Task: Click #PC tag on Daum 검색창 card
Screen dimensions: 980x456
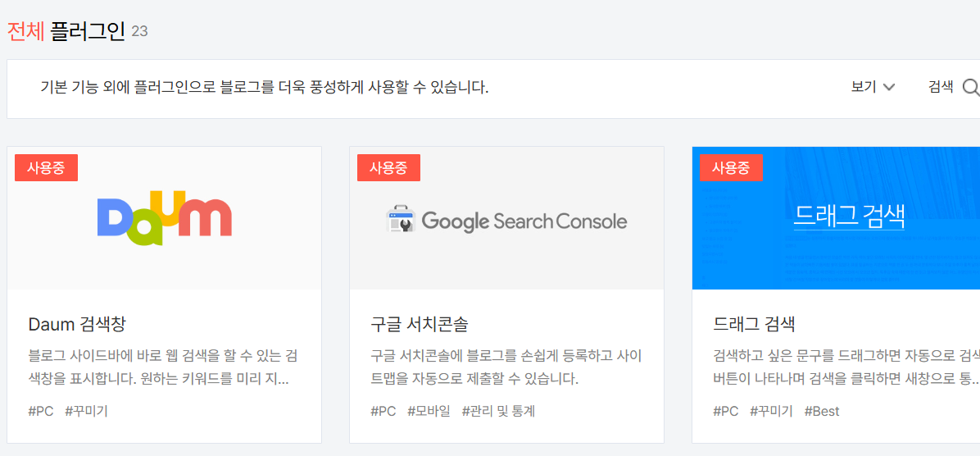Action: coord(41,411)
